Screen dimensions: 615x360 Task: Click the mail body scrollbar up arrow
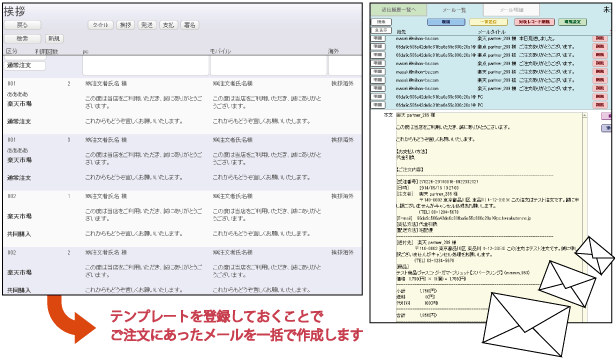coord(585,115)
